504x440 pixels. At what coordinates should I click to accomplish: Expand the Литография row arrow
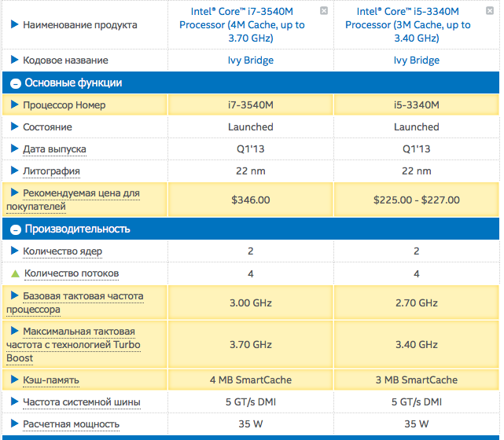coord(14,170)
